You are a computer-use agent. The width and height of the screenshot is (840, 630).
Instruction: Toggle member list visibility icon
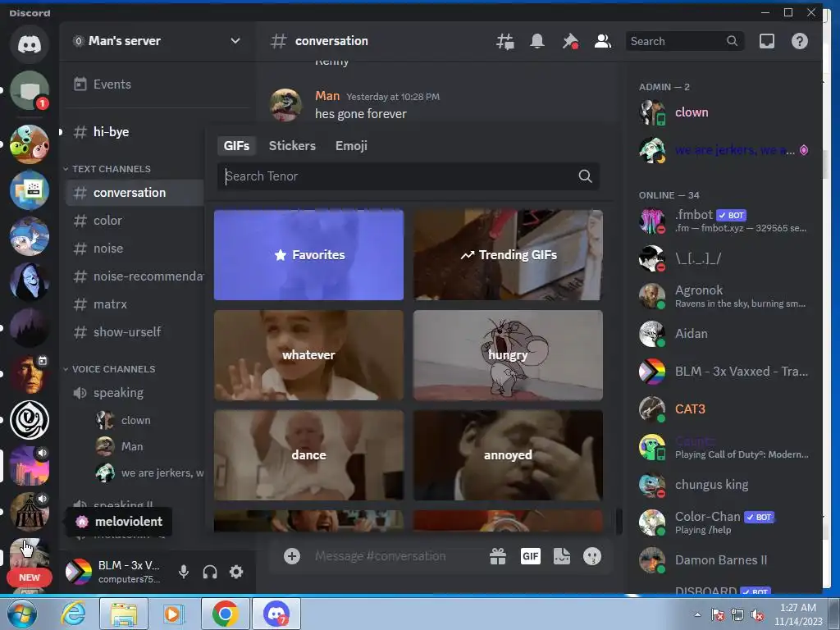[x=603, y=41]
